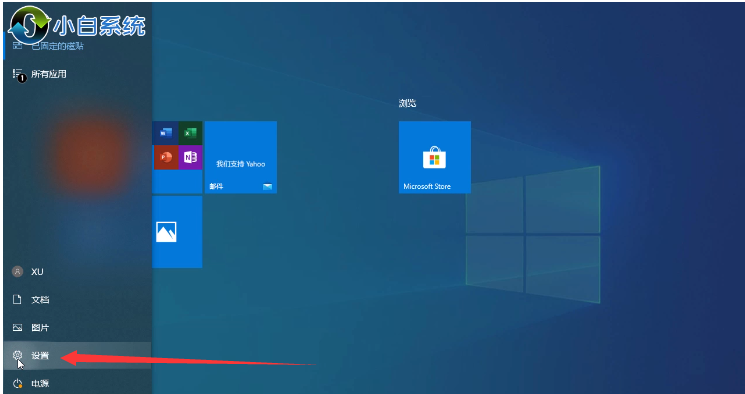Open the Photos tile
This screenshot has height=394, width=745.
pyautogui.click(x=177, y=232)
